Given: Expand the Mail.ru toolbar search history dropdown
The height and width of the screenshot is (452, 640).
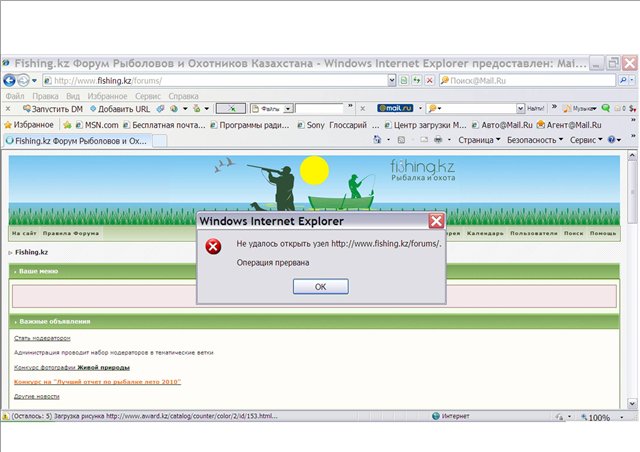Looking at the screenshot, I should [x=520, y=109].
